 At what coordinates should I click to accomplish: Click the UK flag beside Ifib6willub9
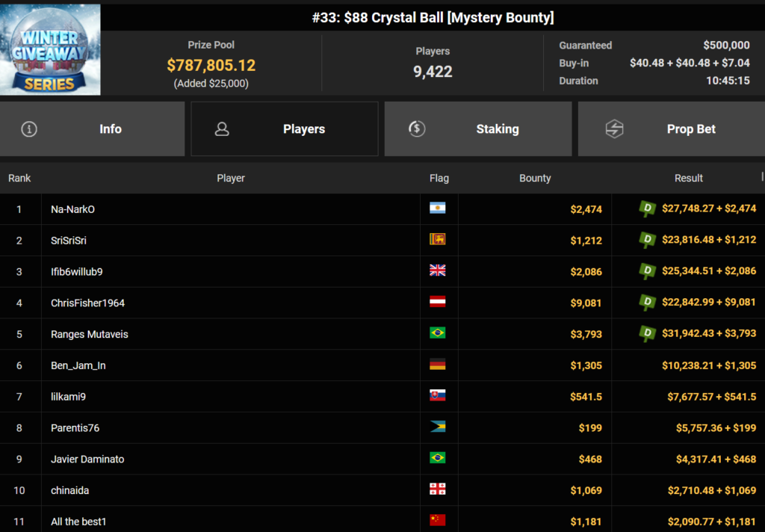coord(437,271)
